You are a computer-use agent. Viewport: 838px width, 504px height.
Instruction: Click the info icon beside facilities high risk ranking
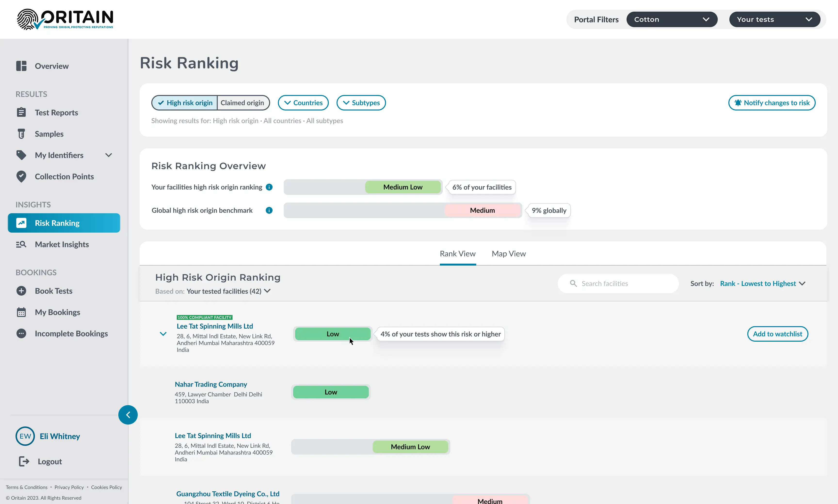pos(269,187)
